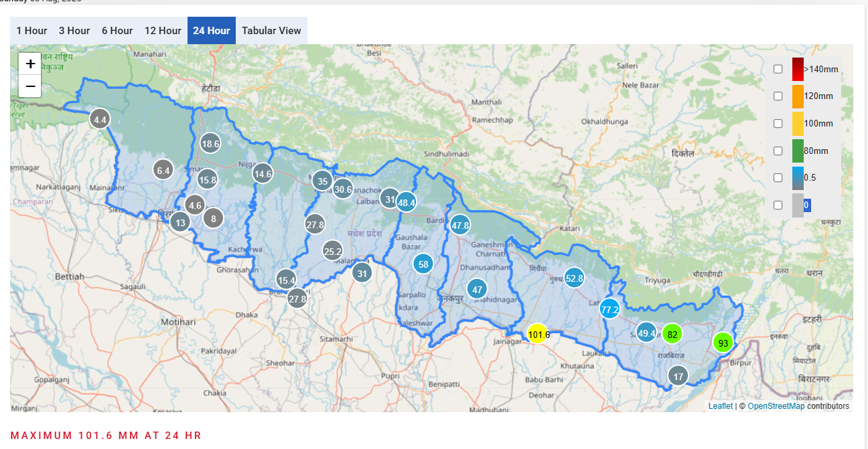The height and width of the screenshot is (449, 868).
Task: Click the '120mm' legend label
Action: pos(818,96)
